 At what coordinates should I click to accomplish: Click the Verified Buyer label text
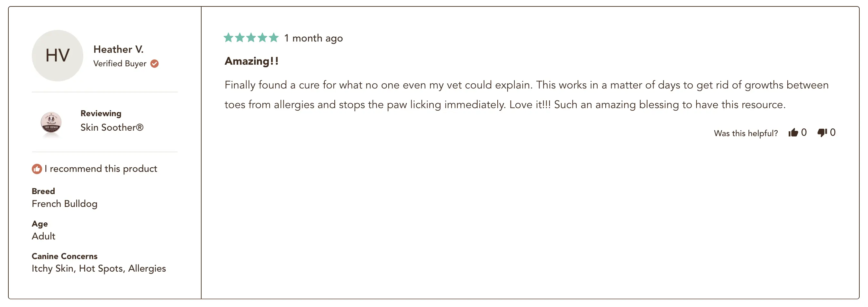120,63
